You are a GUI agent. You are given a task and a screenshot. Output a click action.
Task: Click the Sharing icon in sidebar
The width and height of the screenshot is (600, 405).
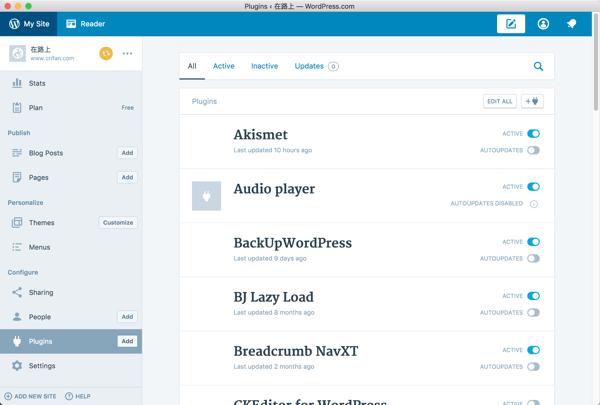(x=17, y=292)
